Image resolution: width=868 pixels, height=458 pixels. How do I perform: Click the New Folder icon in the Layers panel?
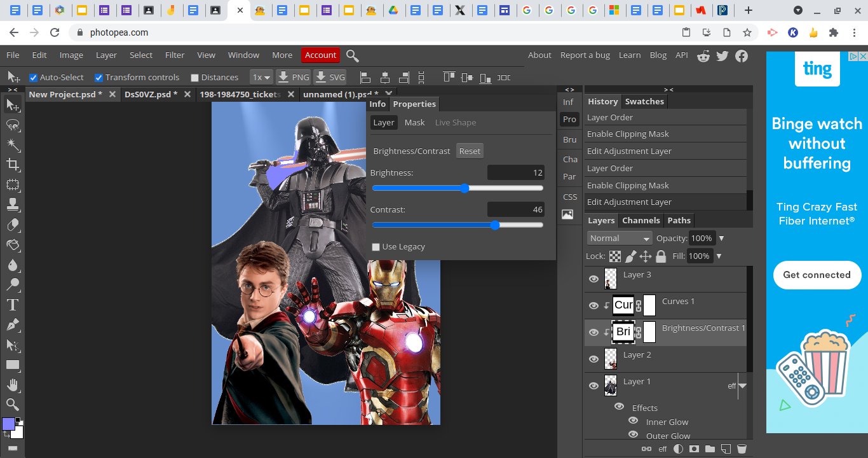pos(710,449)
